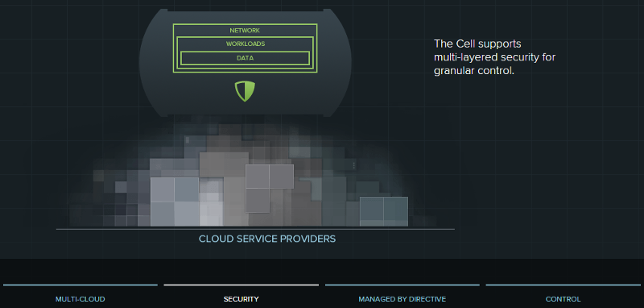This screenshot has width=644, height=308.
Task: Click the white progress line above SECURITY
Action: [x=241, y=285]
